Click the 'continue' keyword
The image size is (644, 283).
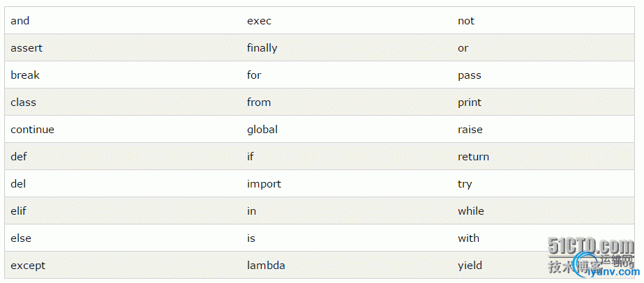32,130
